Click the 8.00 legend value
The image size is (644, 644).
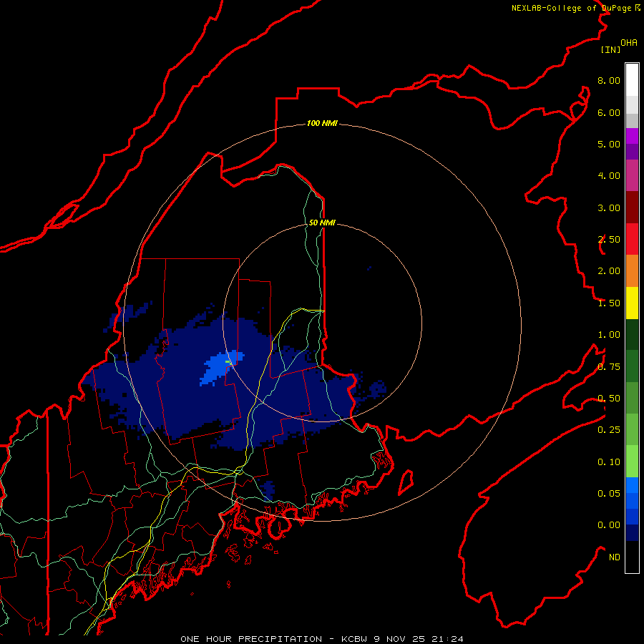coord(609,80)
